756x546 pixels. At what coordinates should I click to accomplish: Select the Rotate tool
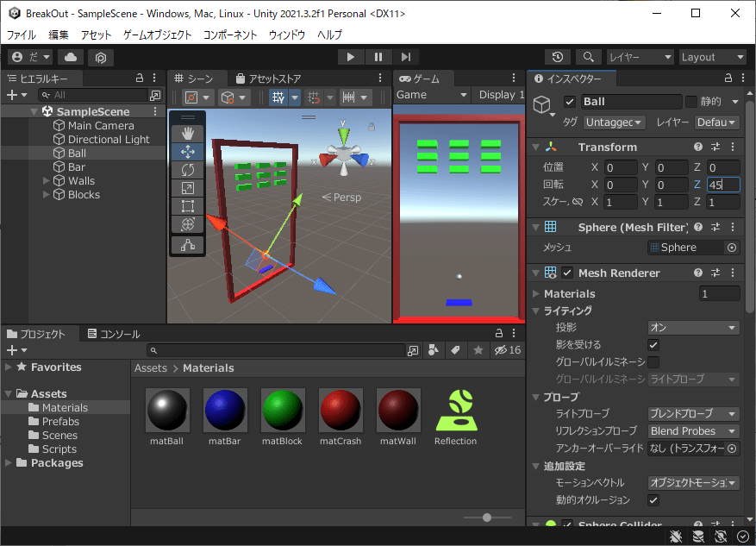188,170
